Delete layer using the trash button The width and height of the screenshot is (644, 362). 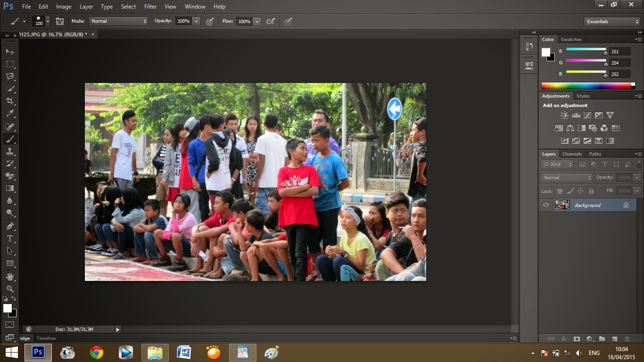(627, 338)
